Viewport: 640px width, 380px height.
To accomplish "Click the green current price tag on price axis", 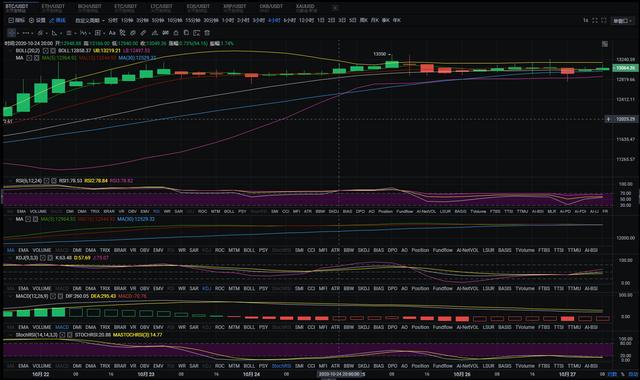I will (626, 68).
